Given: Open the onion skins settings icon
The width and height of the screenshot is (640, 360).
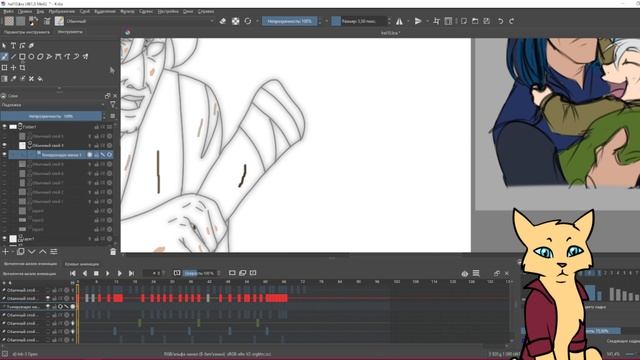Looking at the screenshot, I should click(464, 273).
